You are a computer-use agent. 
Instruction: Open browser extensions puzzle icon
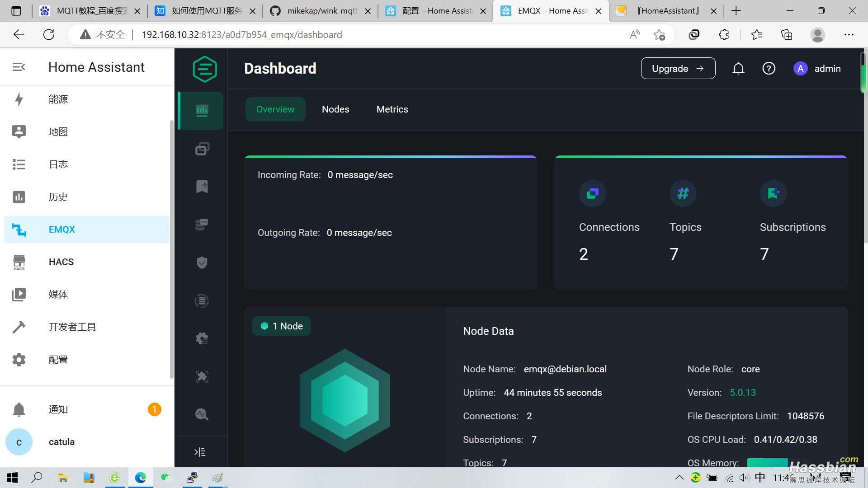click(x=724, y=34)
